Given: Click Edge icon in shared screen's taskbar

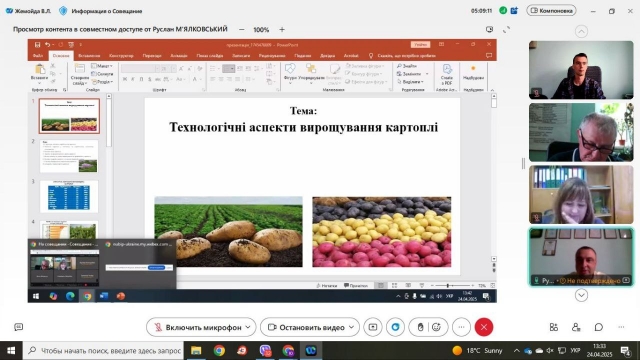Looking at the screenshot, I should point(70,296).
